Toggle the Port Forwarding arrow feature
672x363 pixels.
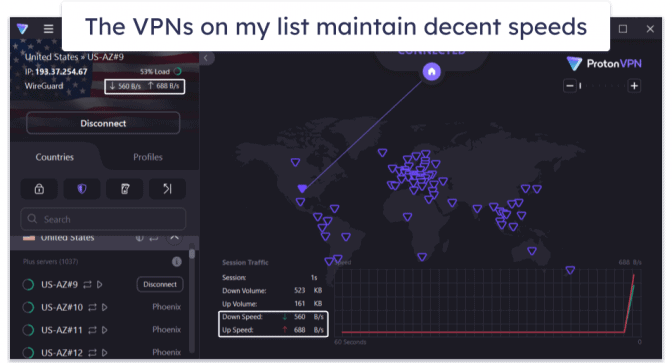click(x=168, y=189)
